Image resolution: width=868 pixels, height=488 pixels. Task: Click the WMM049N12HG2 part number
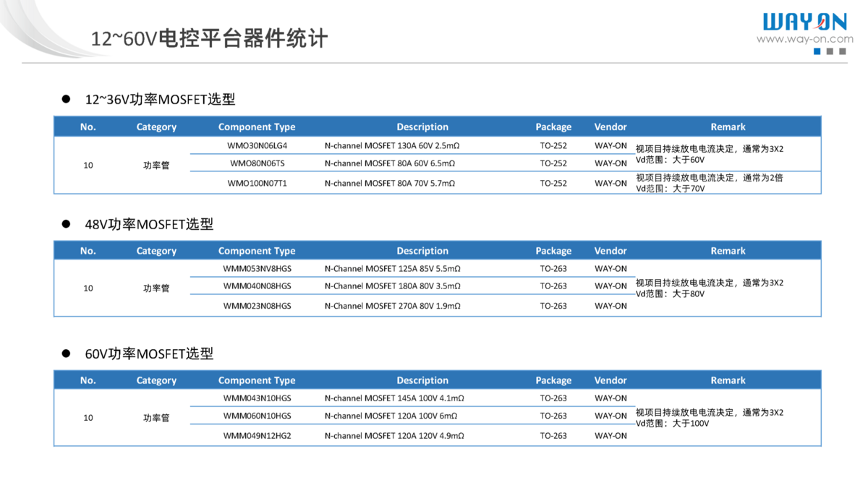point(257,436)
